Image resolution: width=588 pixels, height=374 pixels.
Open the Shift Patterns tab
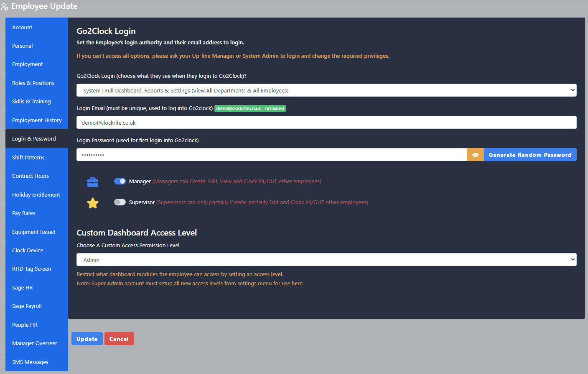coord(37,157)
